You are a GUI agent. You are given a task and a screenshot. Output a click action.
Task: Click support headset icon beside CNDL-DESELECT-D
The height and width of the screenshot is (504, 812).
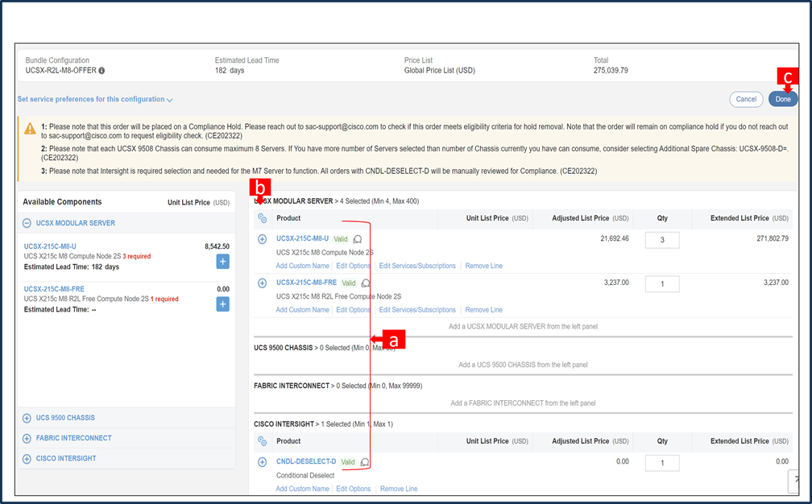pos(365,462)
